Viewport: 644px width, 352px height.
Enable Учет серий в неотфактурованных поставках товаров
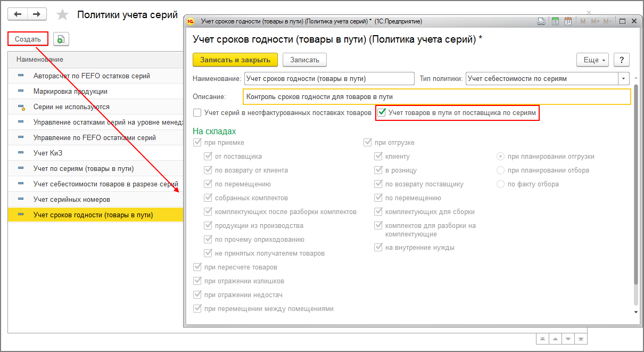(197, 113)
